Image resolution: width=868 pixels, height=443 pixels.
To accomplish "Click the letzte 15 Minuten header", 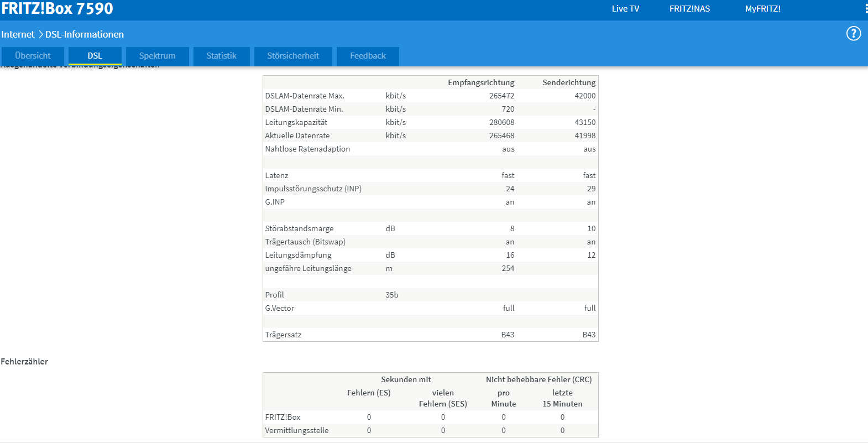I will coord(562,398).
